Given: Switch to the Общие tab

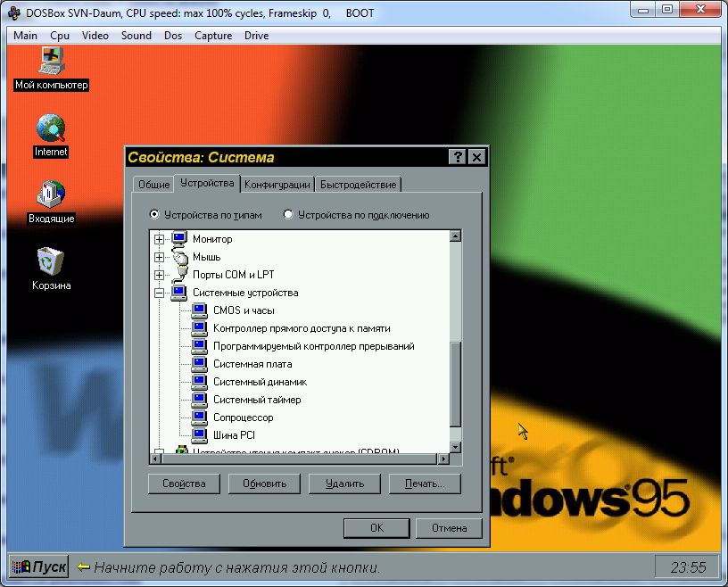Looking at the screenshot, I should point(153,185).
